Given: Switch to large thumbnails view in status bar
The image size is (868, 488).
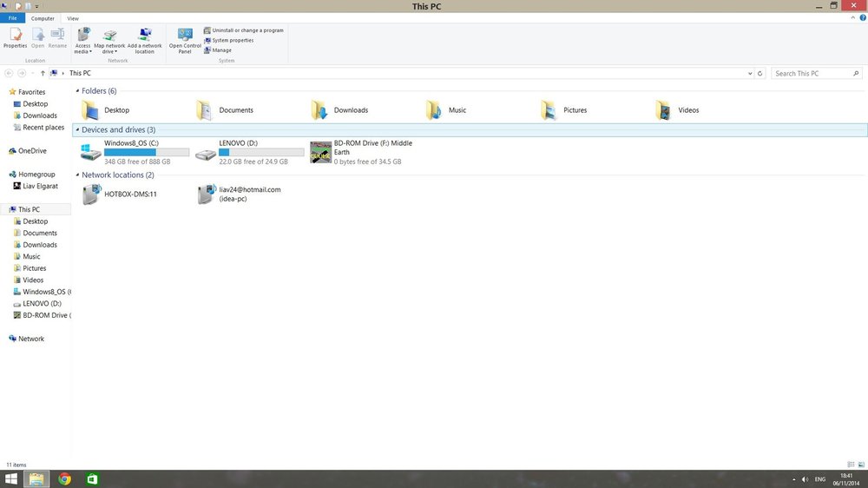Looking at the screenshot, I should pyautogui.click(x=861, y=465).
